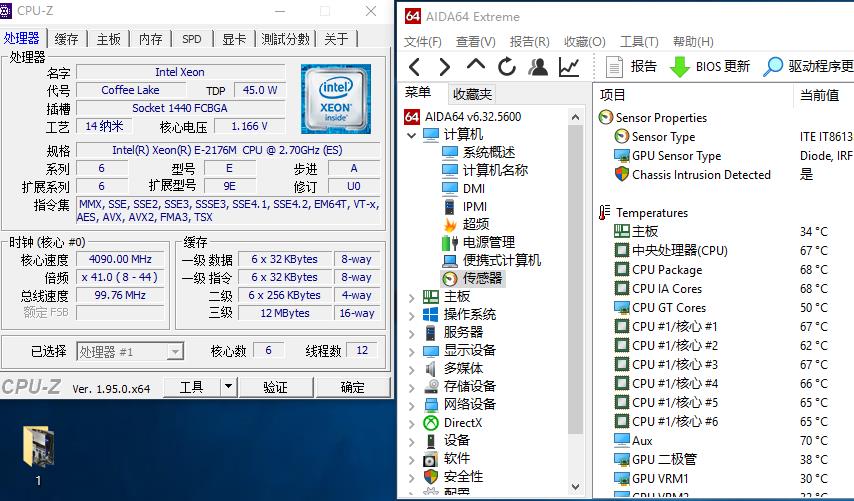Click the 验证 button in CPU-Z

click(276, 387)
